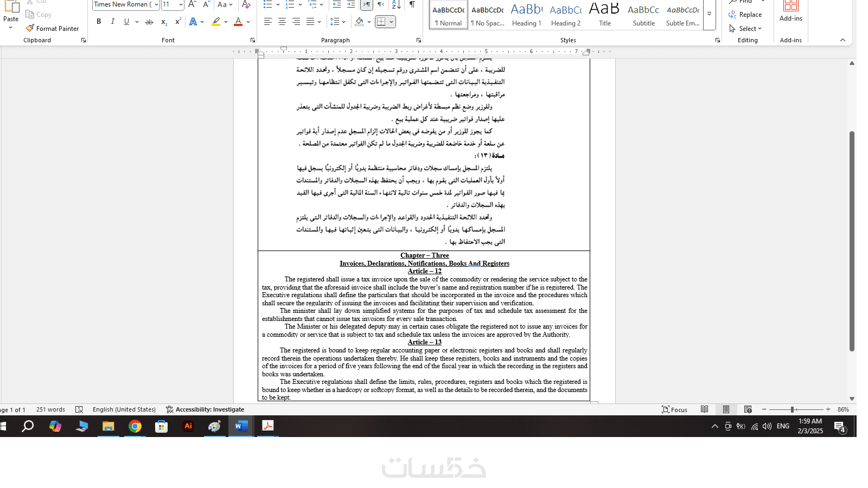Viewport: 868px width, 488px height.
Task: Clear all formatting
Action: [246, 4]
